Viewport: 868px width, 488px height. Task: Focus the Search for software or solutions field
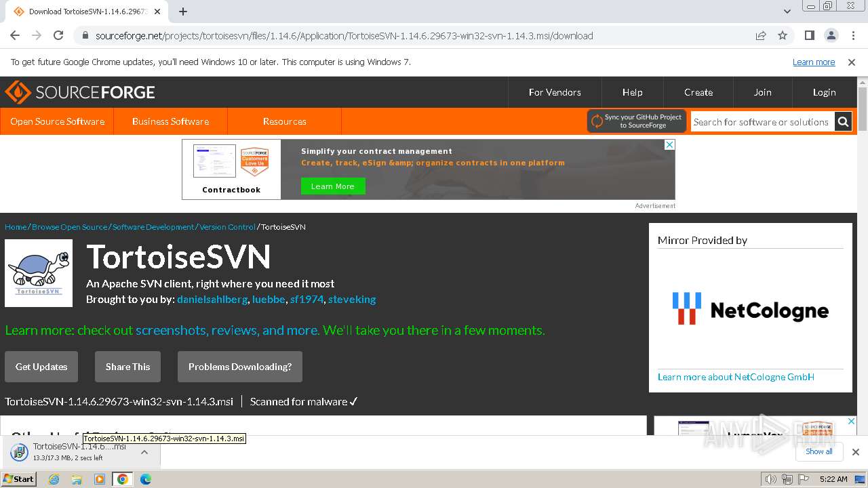762,122
